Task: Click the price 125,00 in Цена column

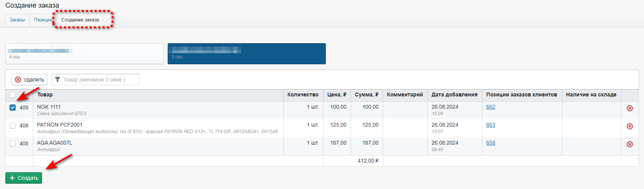Action: click(338, 125)
